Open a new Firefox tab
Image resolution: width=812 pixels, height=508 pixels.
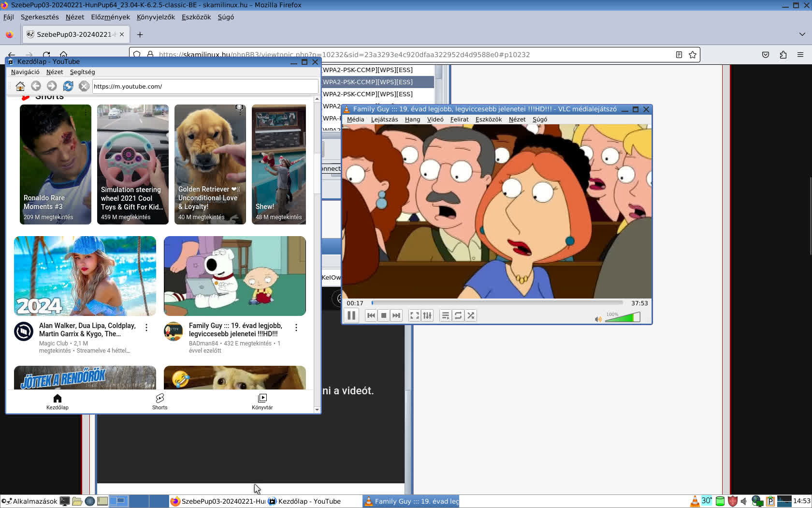tap(140, 34)
